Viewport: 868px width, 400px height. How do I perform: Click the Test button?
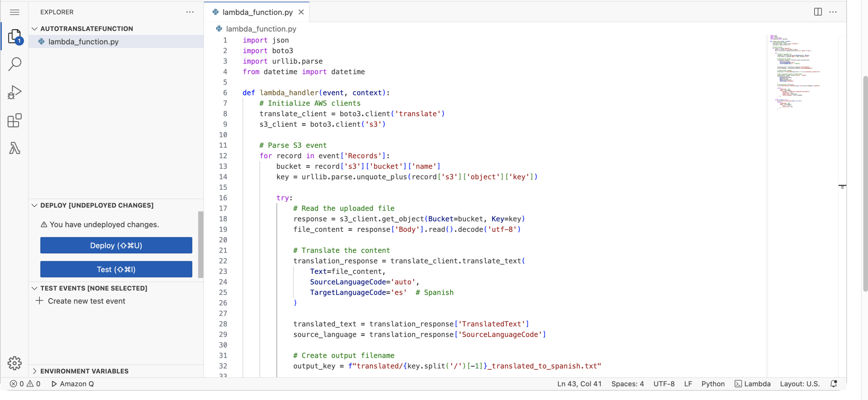click(x=116, y=269)
